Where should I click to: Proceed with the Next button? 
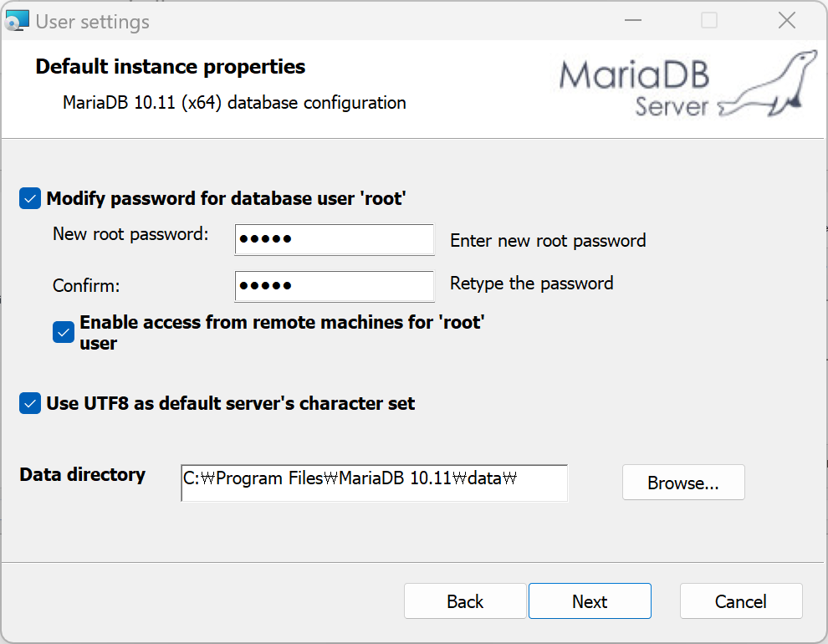(x=590, y=601)
